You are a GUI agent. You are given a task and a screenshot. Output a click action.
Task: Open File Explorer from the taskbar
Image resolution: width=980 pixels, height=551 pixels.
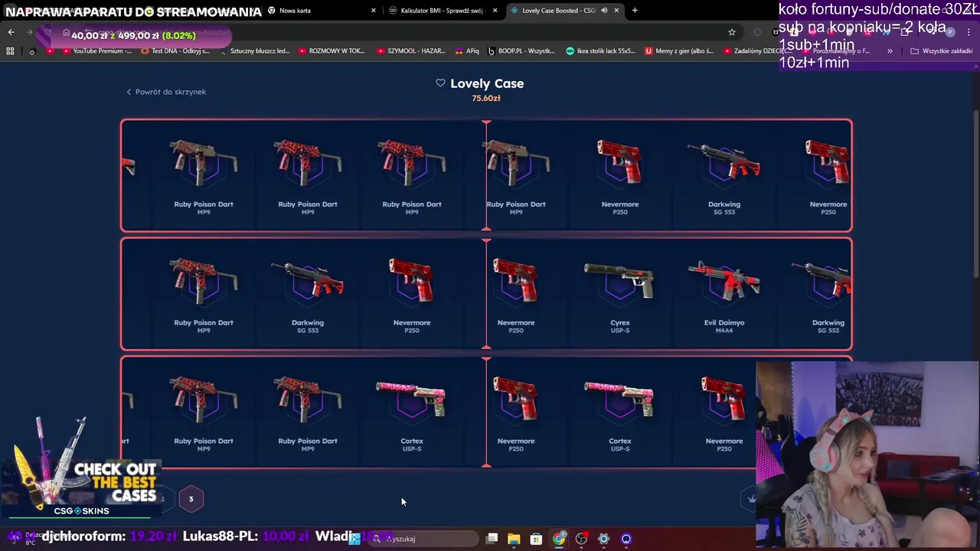pos(514,539)
